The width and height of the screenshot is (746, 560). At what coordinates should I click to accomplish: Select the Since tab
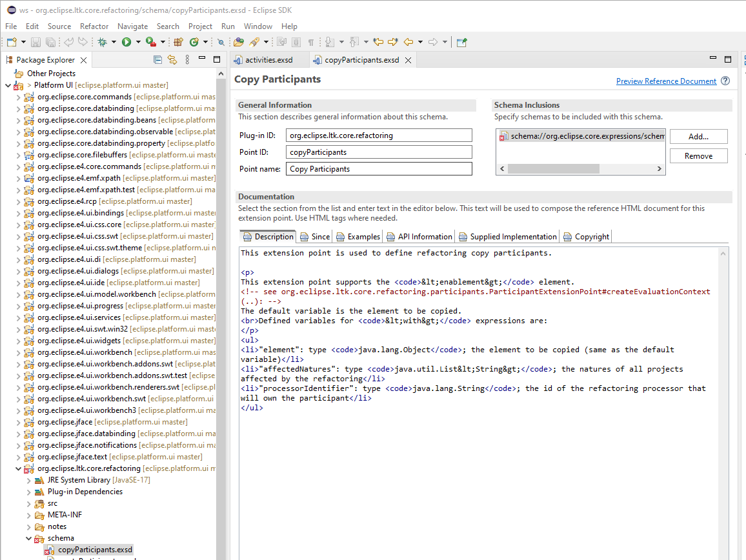point(315,237)
